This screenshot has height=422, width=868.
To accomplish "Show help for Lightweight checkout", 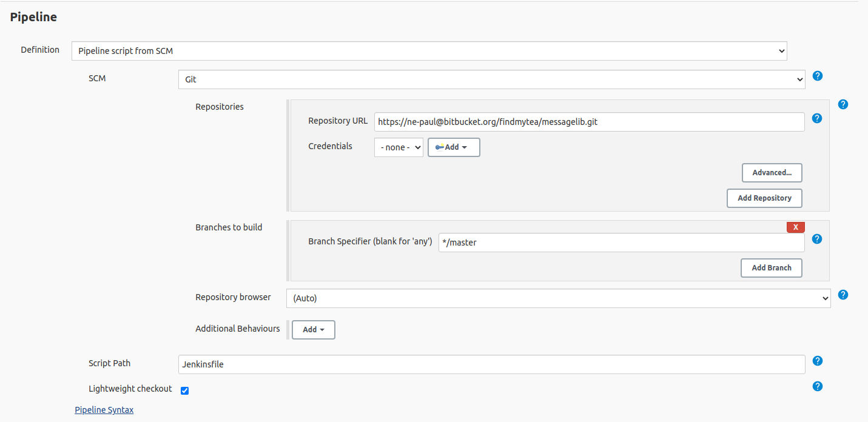I will tap(817, 386).
